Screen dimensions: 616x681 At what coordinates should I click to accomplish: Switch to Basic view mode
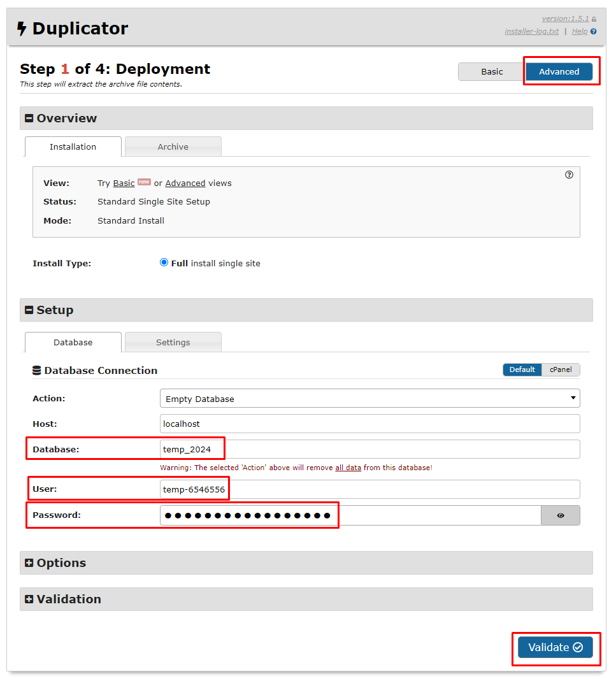(492, 71)
